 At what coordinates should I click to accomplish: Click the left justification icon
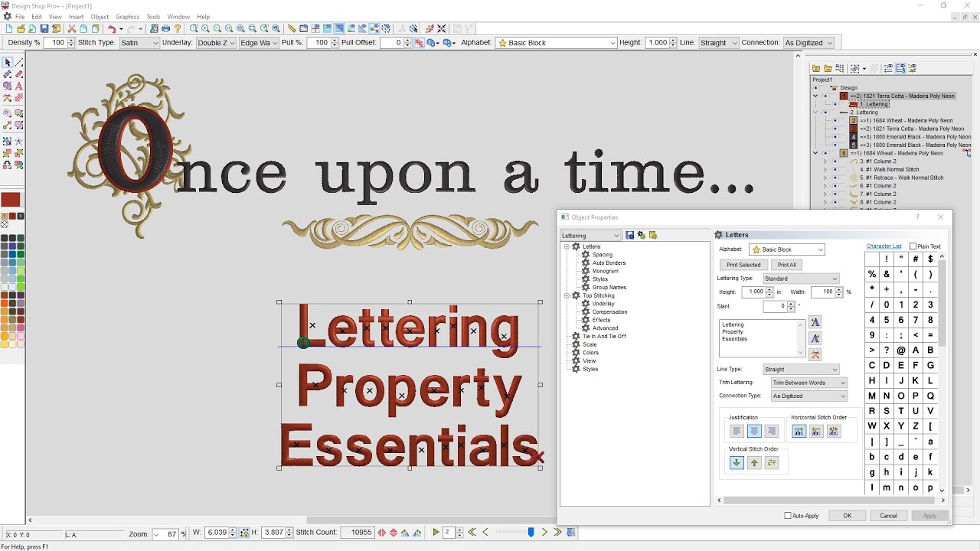click(737, 432)
